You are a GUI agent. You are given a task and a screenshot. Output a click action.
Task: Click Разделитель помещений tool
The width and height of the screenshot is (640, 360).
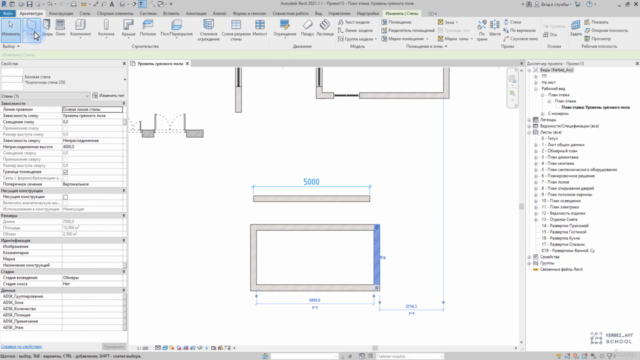[x=408, y=30]
